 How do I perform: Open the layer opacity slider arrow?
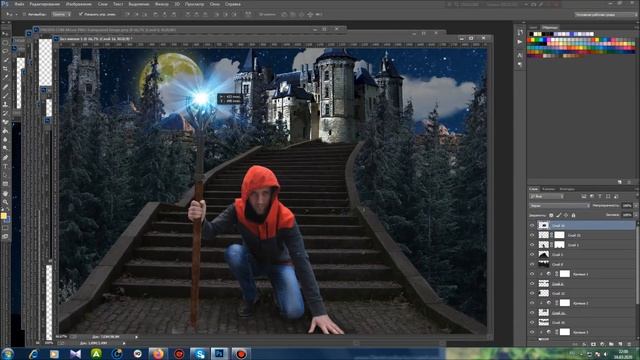635,206
